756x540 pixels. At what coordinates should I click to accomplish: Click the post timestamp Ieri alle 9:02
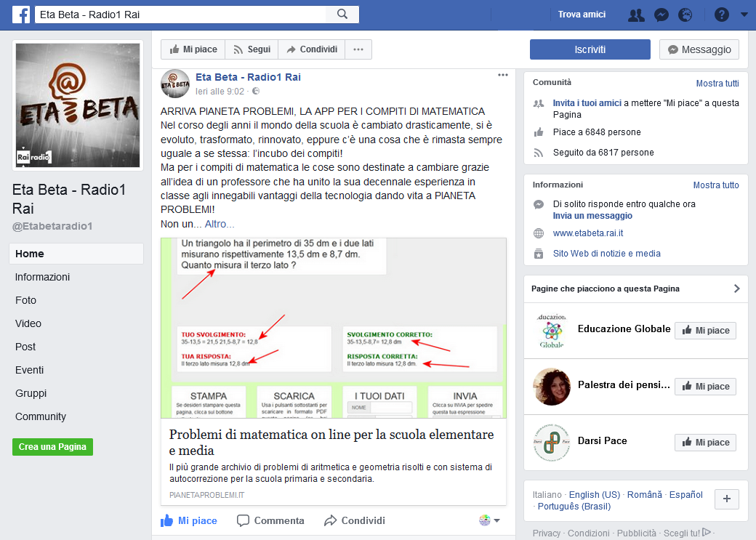point(220,91)
